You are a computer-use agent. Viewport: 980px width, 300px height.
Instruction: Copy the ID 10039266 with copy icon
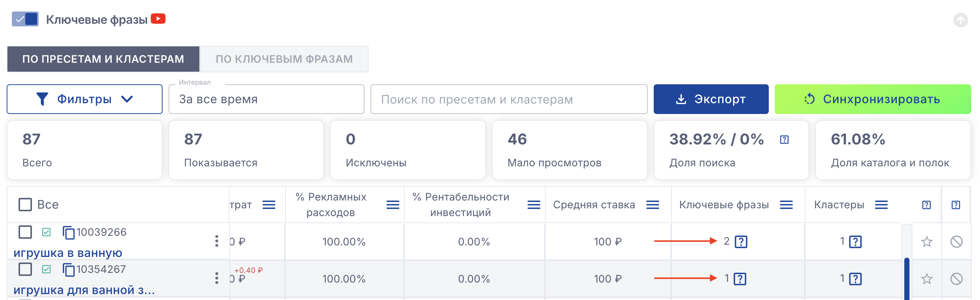click(68, 232)
